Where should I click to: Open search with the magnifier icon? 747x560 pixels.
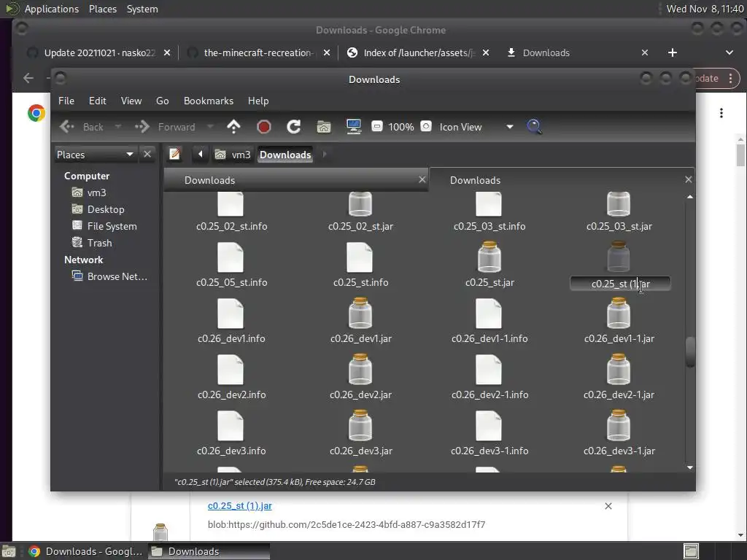coord(534,127)
